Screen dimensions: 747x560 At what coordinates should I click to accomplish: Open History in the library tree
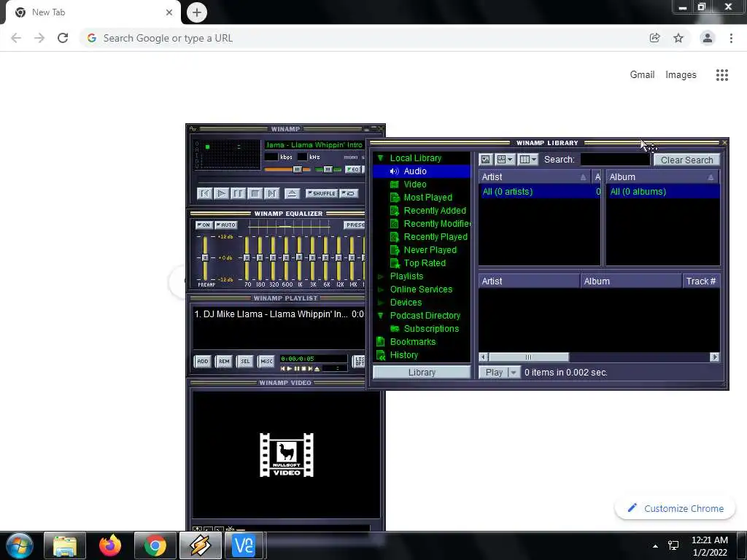pyautogui.click(x=403, y=355)
